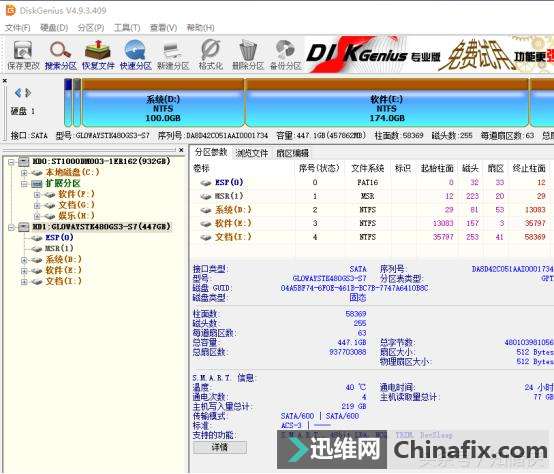
Task: Open Search Partition (搜索分区) tool
Action: tap(61, 55)
